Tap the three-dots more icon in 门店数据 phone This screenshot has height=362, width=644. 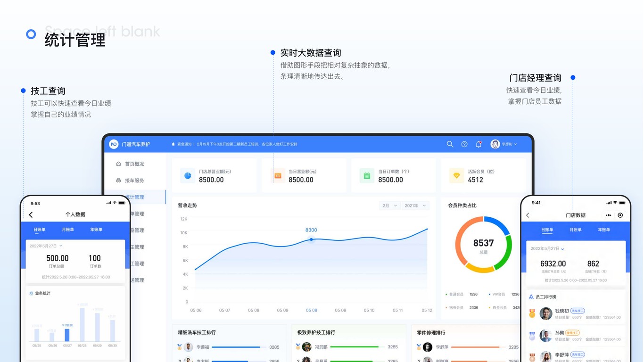[x=609, y=215]
